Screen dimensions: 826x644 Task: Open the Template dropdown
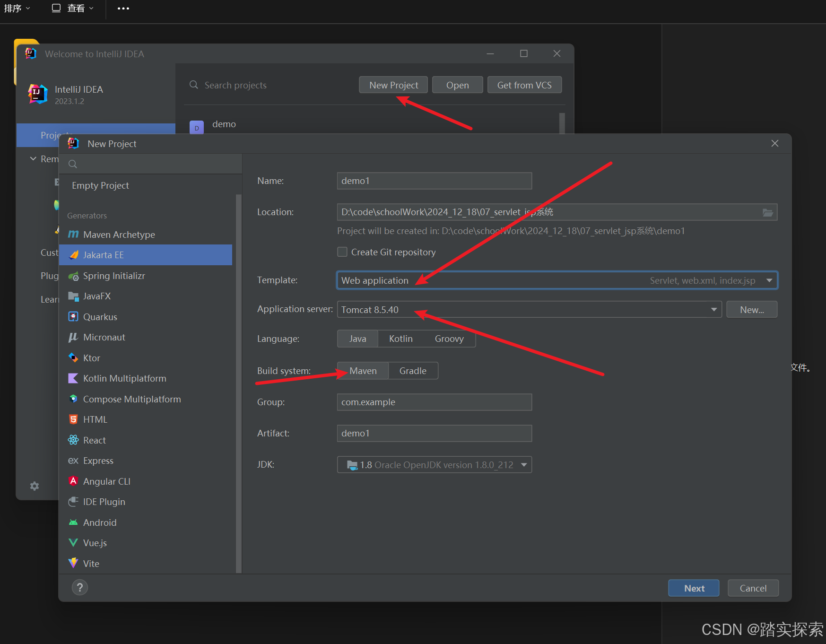tap(557, 280)
